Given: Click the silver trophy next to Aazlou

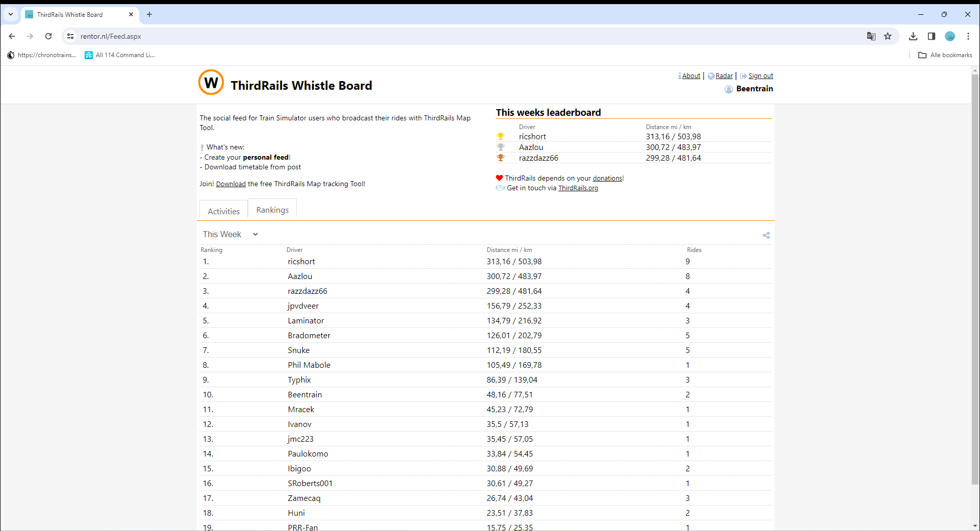Looking at the screenshot, I should coord(501,147).
